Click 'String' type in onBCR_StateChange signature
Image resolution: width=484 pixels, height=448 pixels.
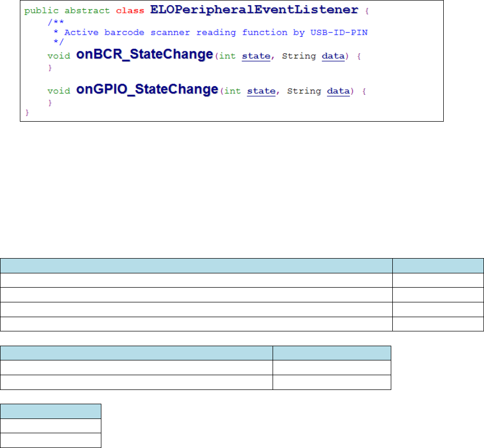pos(299,56)
